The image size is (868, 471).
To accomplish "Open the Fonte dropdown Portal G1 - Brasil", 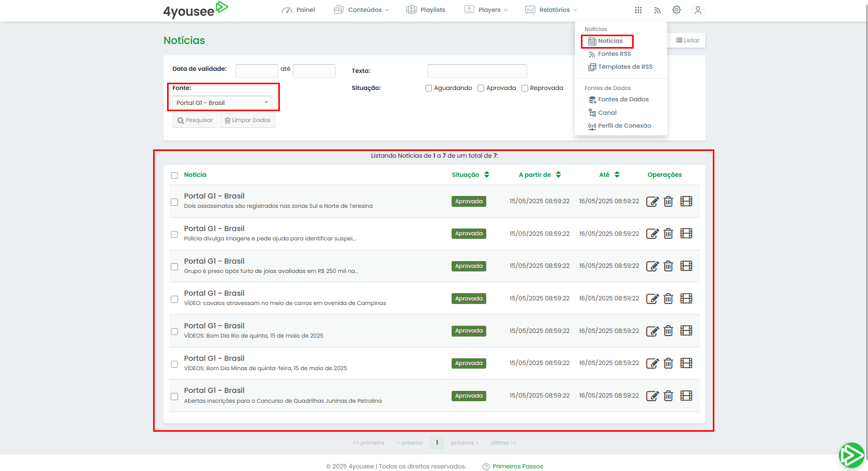I will (222, 102).
